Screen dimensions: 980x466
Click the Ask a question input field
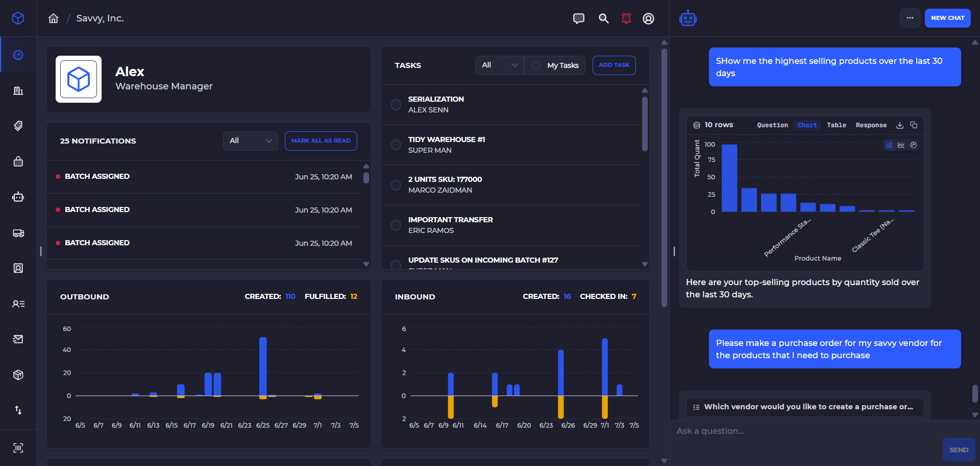806,431
